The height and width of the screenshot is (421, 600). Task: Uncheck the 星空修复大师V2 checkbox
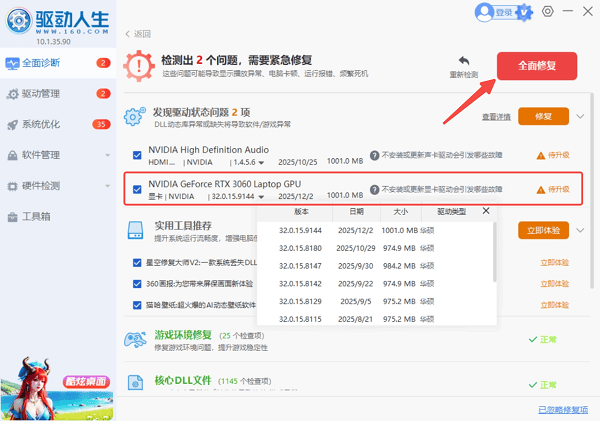point(137,263)
